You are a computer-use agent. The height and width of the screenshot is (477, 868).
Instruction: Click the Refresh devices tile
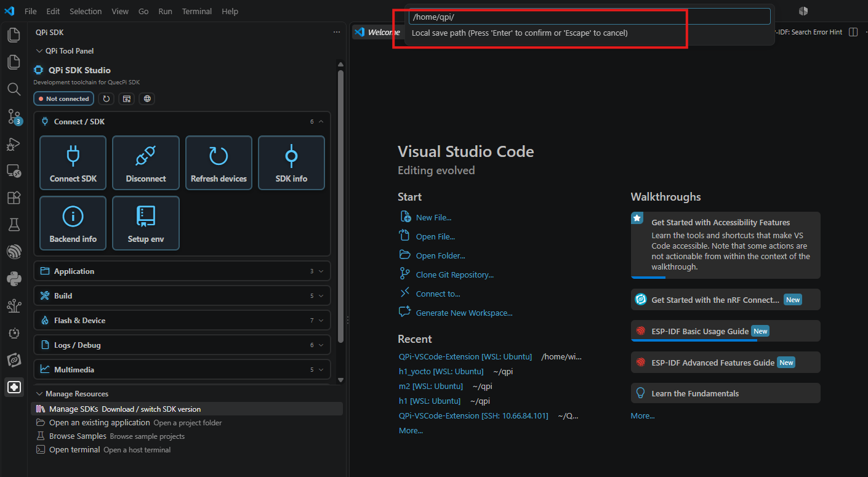point(219,163)
